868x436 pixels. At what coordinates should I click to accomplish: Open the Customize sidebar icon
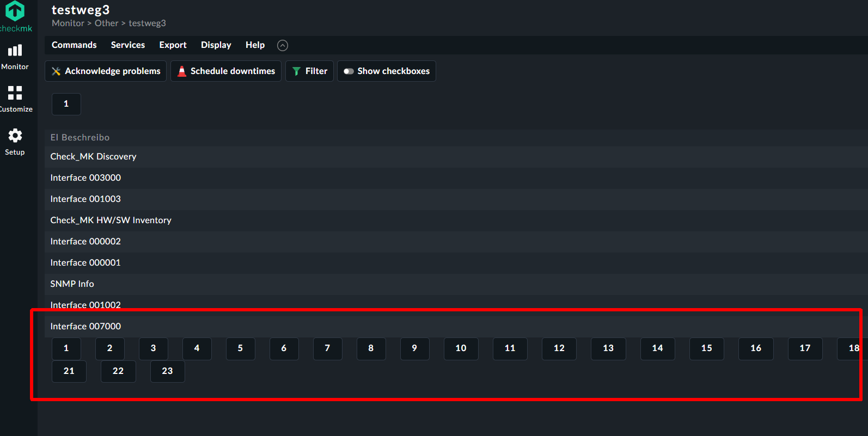[15, 93]
